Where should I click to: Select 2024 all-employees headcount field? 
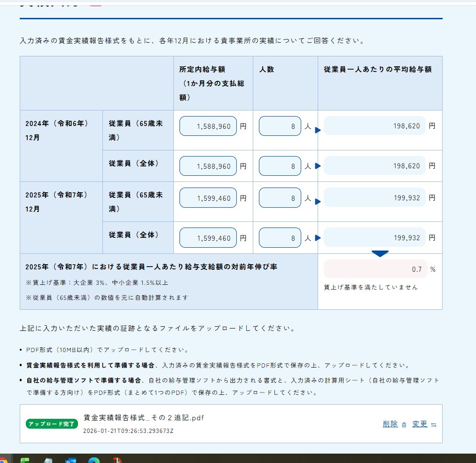click(280, 166)
